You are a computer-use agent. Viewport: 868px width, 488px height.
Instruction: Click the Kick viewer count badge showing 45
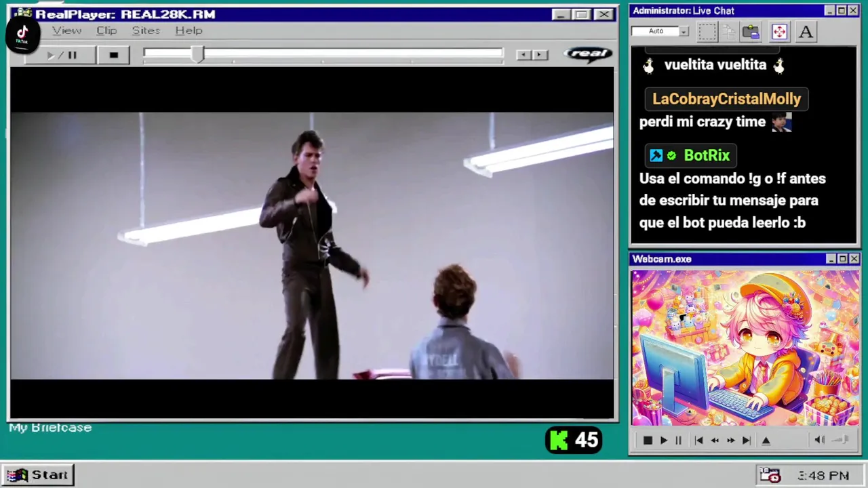coord(574,441)
